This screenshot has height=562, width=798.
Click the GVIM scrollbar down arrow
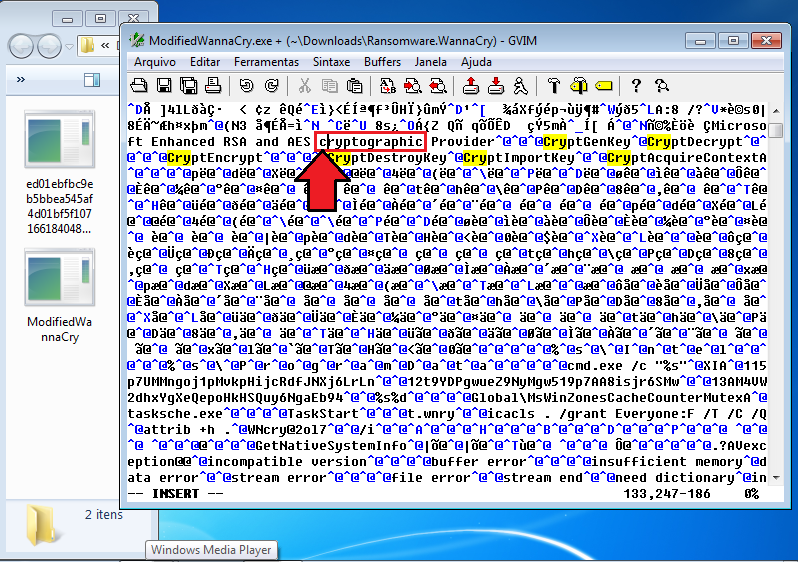[x=776, y=477]
